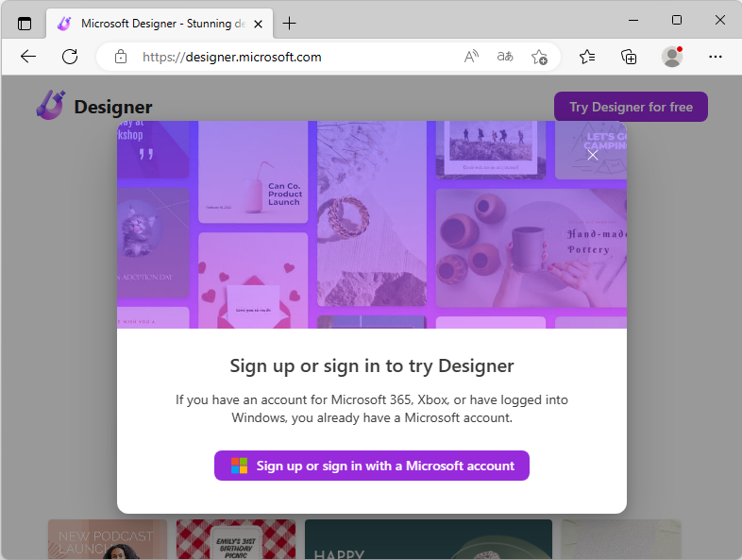The width and height of the screenshot is (742, 560).
Task: Open the Favorites list icon
Action: [587, 57]
